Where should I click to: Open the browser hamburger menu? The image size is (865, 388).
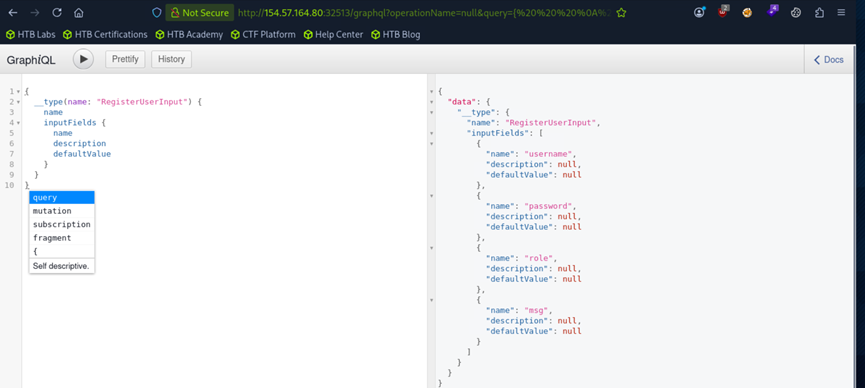[841, 13]
